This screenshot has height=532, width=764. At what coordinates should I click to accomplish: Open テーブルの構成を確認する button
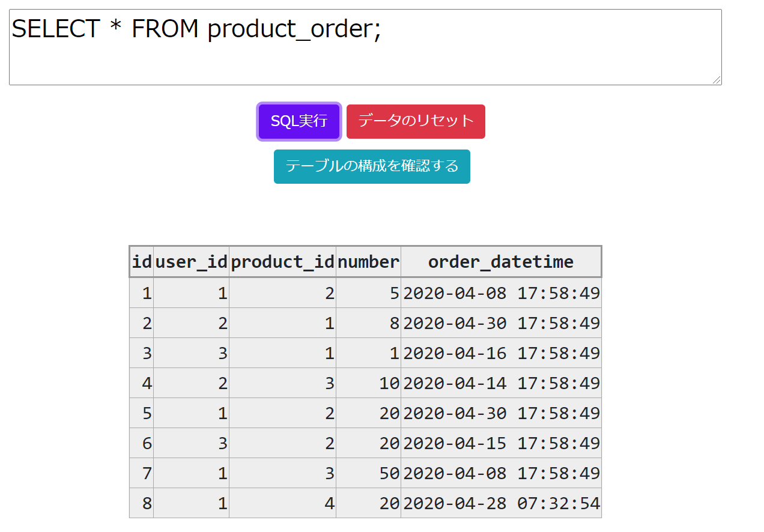click(372, 166)
